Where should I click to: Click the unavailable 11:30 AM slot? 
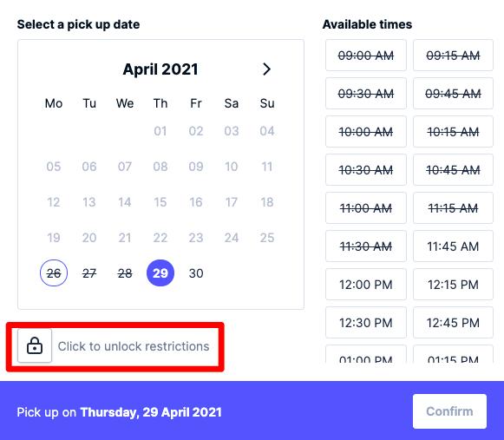(x=366, y=246)
